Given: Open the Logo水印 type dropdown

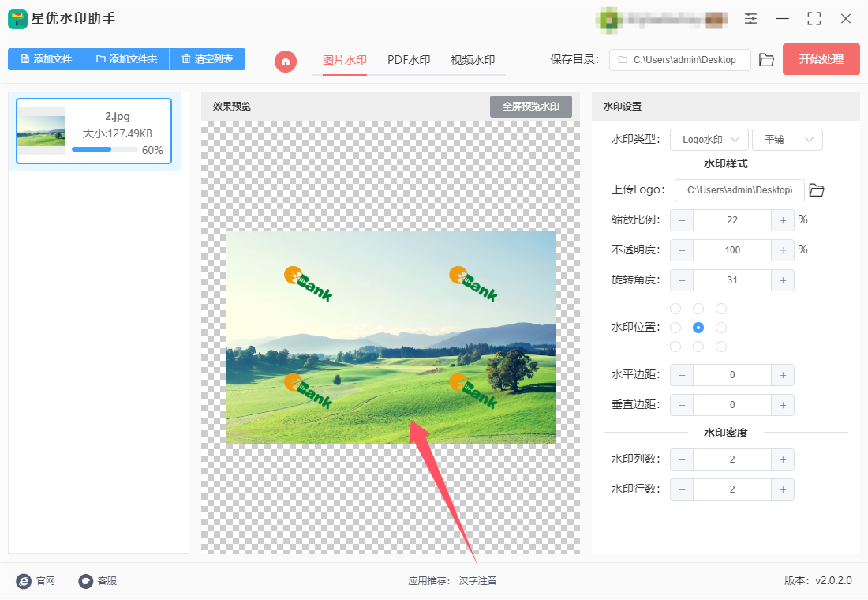Looking at the screenshot, I should click(709, 140).
